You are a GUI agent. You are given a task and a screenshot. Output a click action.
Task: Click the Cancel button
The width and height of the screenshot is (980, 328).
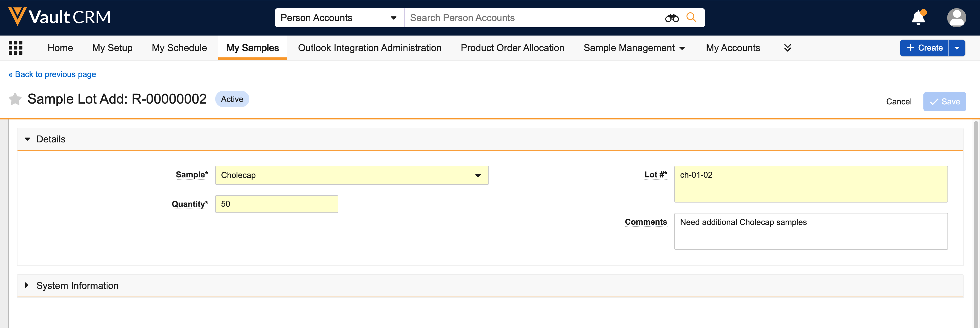pos(899,102)
